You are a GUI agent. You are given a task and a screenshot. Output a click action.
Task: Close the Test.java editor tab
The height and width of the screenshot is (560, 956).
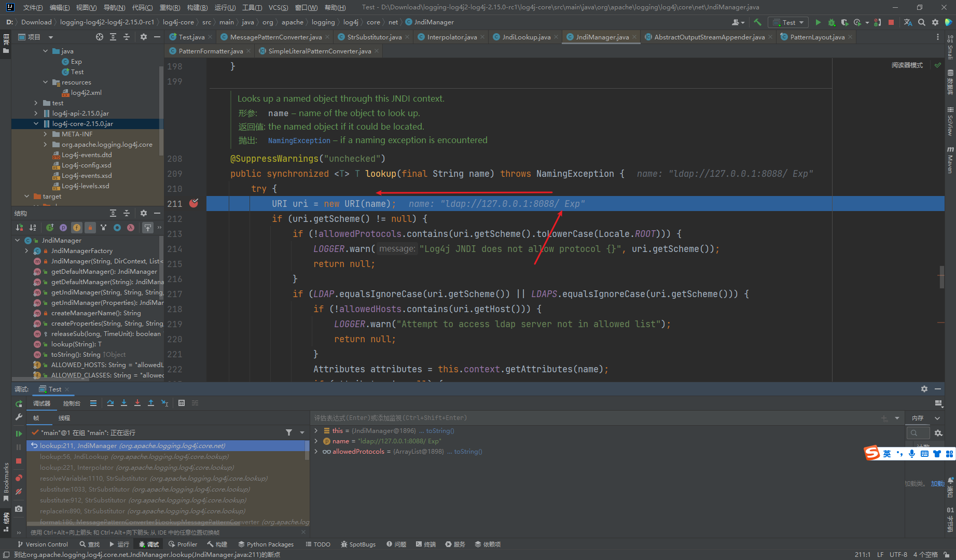pos(210,37)
